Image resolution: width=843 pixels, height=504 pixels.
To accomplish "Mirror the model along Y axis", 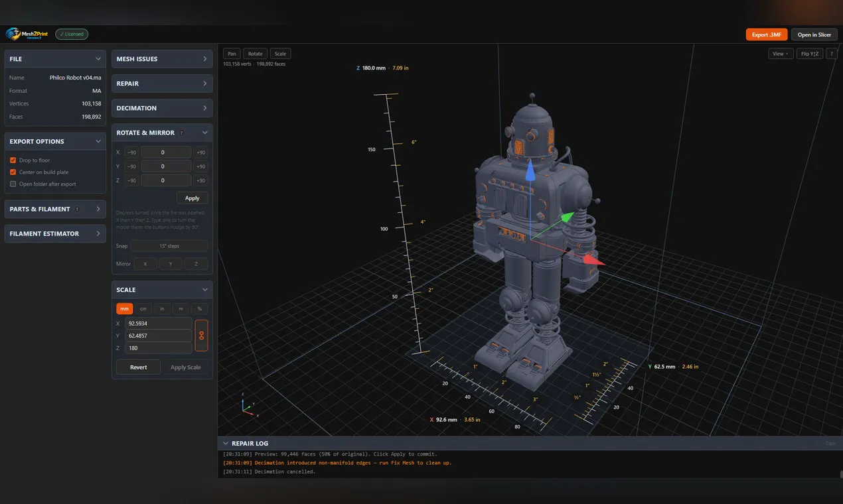I will pos(171,264).
